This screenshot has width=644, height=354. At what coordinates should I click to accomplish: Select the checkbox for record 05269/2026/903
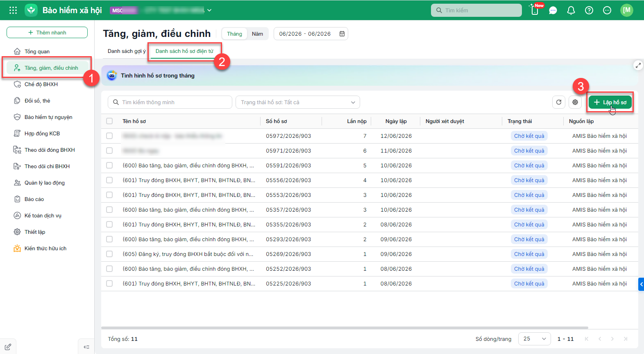[109, 254]
